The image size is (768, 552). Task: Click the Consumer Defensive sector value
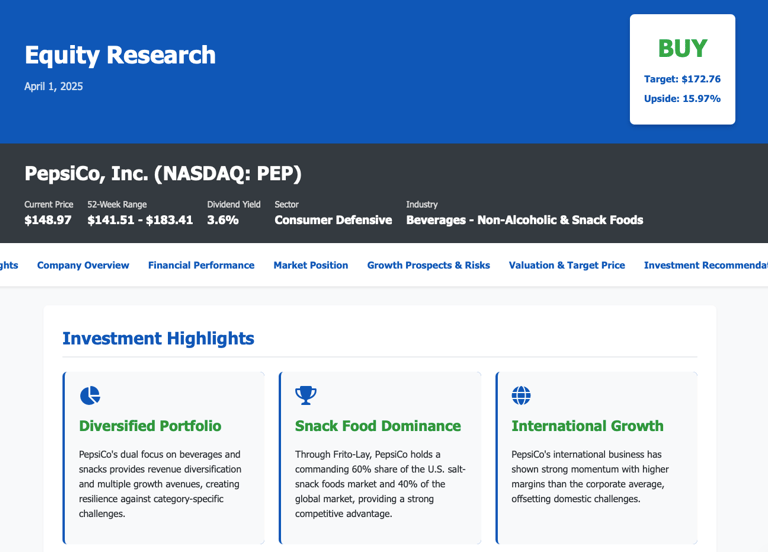pos(333,220)
